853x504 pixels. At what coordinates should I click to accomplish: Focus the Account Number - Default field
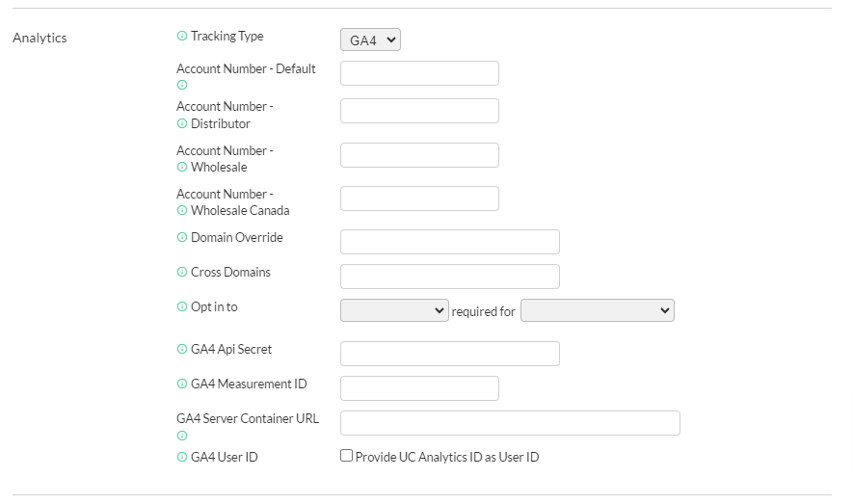419,73
